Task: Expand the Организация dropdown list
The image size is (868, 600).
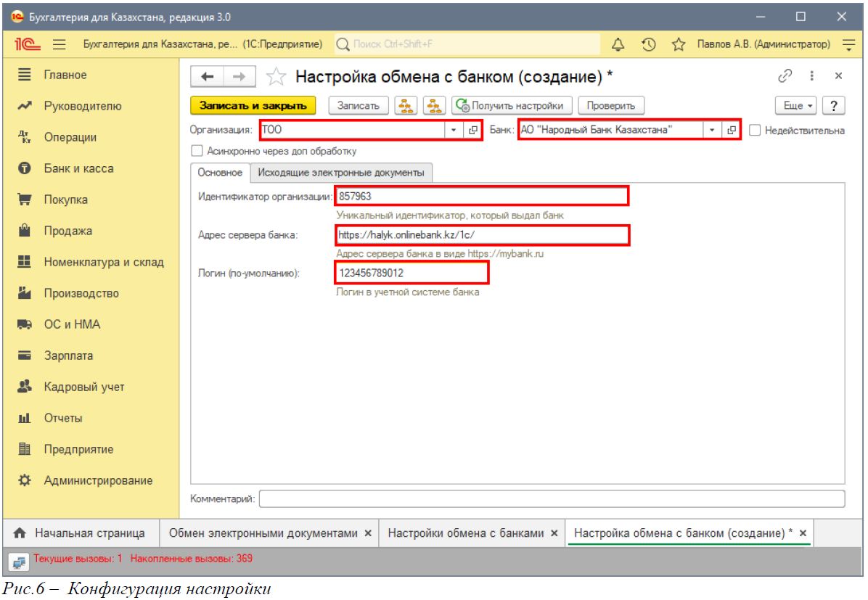Action: click(x=454, y=130)
